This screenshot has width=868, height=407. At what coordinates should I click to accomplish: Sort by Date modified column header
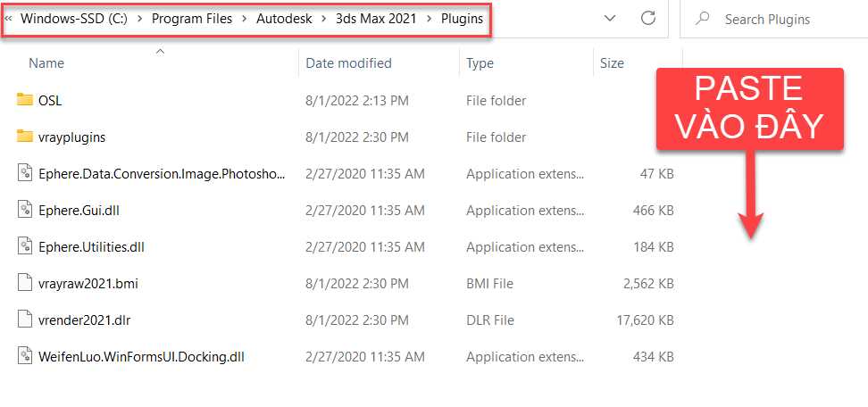click(349, 63)
